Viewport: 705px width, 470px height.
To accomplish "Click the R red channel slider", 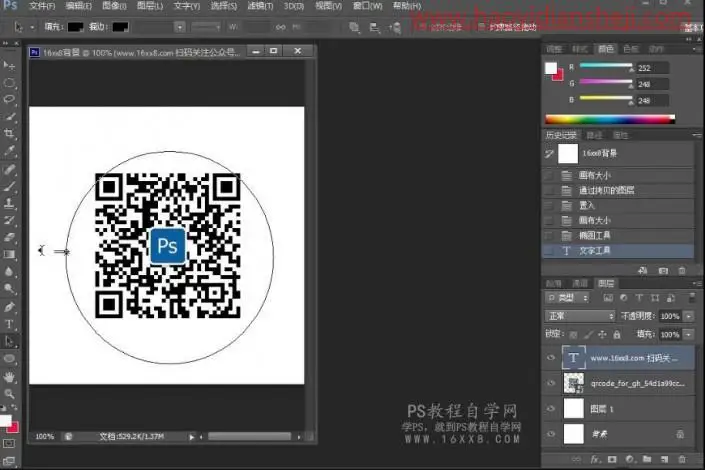I will click(x=606, y=67).
